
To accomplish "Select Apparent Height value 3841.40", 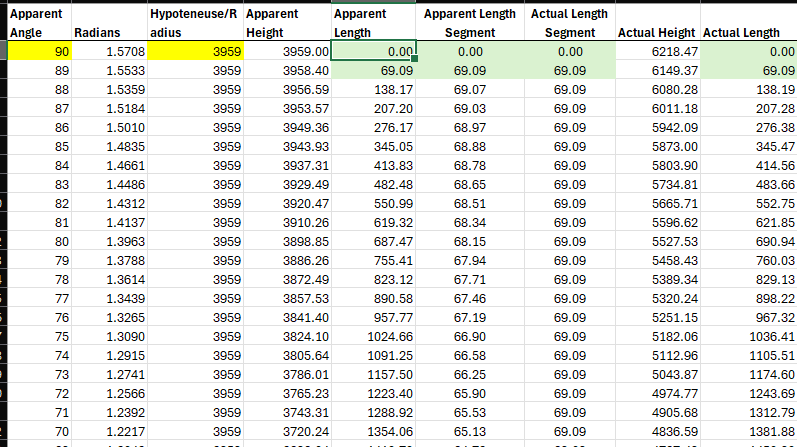I will [x=287, y=317].
